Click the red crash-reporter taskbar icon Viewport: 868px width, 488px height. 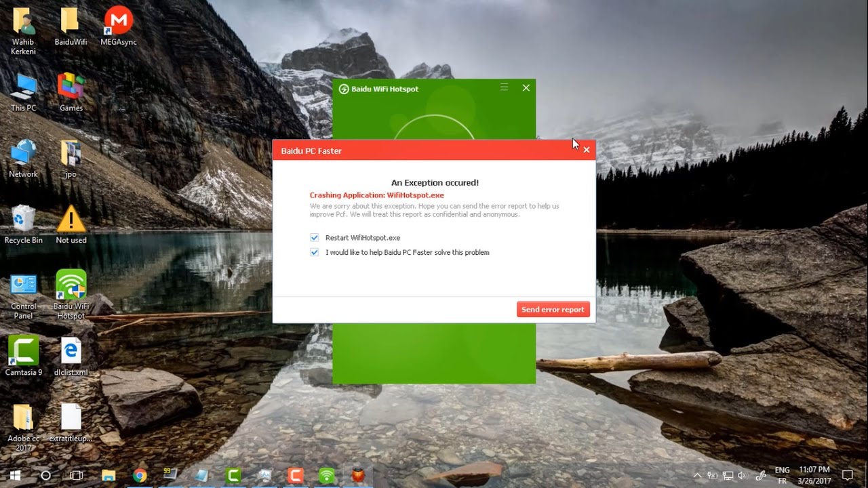coord(358,475)
